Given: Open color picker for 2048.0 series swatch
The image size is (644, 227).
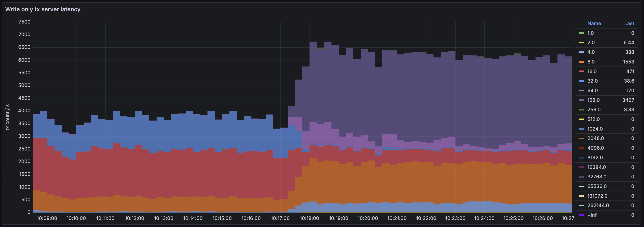Looking at the screenshot, I should [581, 138].
